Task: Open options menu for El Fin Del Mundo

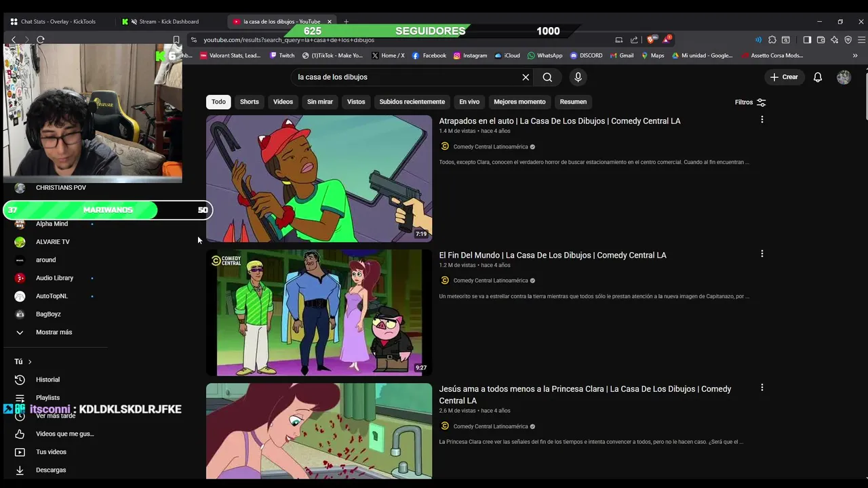Action: pyautogui.click(x=762, y=253)
